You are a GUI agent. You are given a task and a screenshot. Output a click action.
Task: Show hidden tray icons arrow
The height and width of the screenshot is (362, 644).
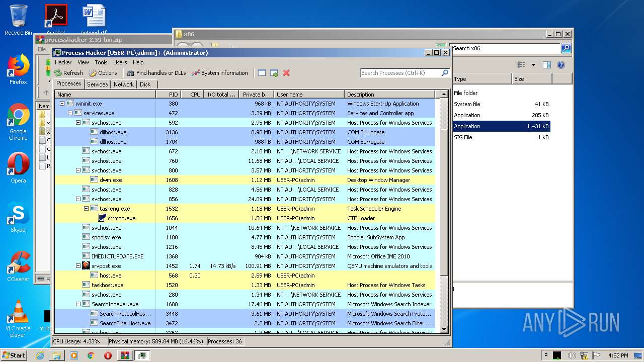[546, 355]
